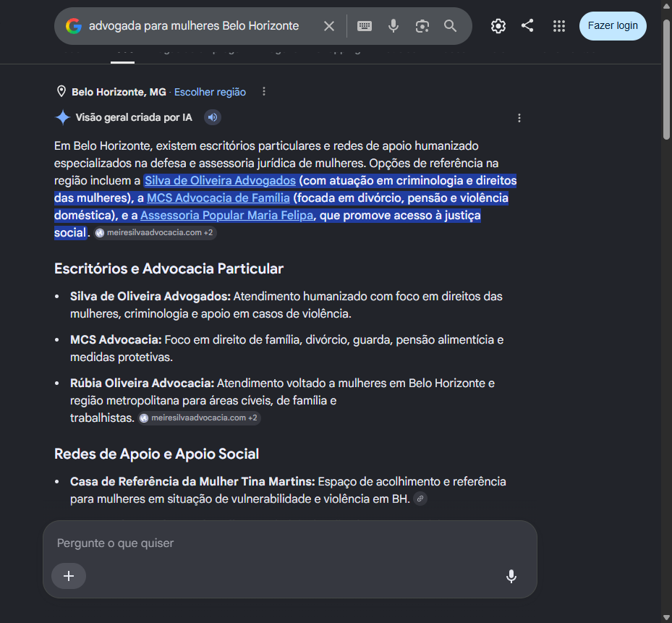Open the Google apps grid
Screen dimensions: 672x623
click(x=559, y=26)
